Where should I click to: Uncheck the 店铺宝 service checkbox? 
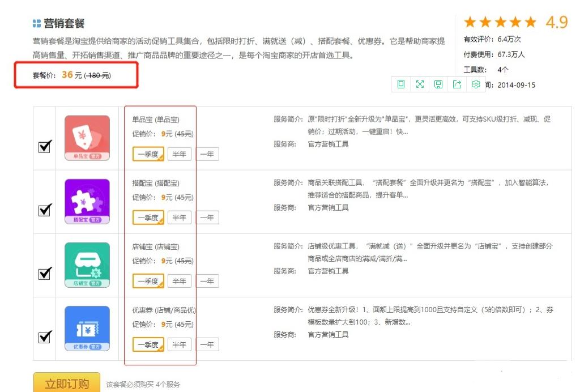tap(44, 273)
